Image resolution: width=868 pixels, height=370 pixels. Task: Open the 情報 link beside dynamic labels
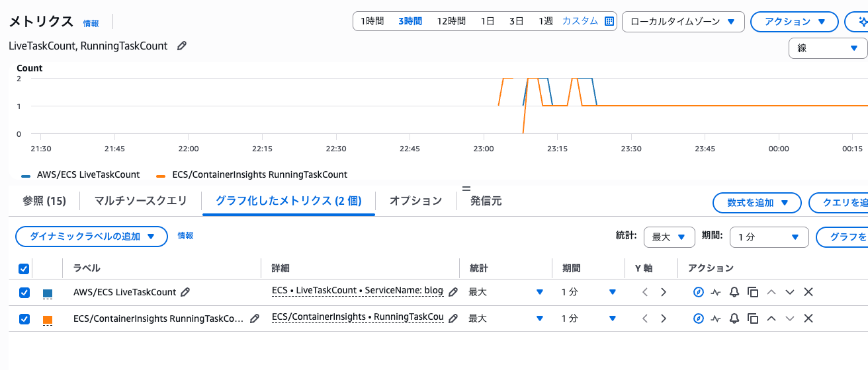pos(186,235)
